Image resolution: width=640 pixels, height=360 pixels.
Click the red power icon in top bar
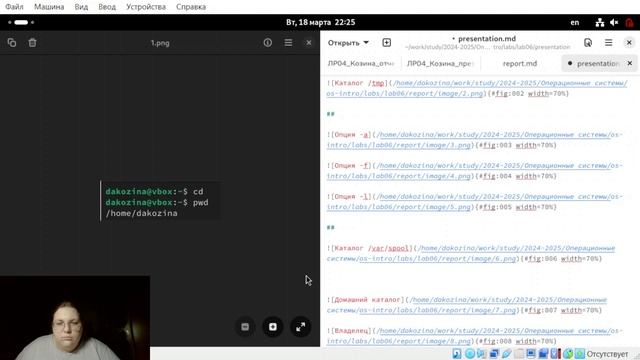tap(629, 22)
